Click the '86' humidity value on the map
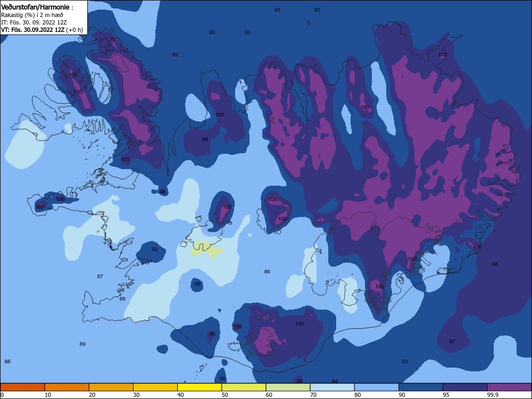 pos(267,271)
